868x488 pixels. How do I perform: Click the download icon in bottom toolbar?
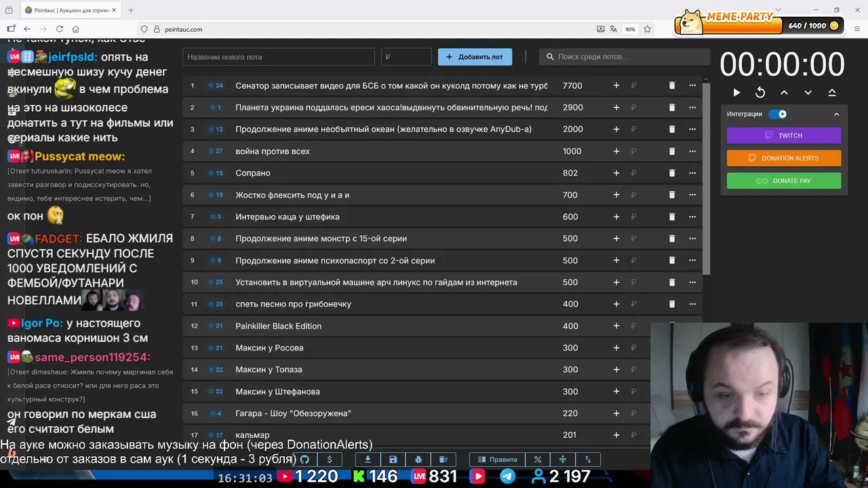coord(368,460)
